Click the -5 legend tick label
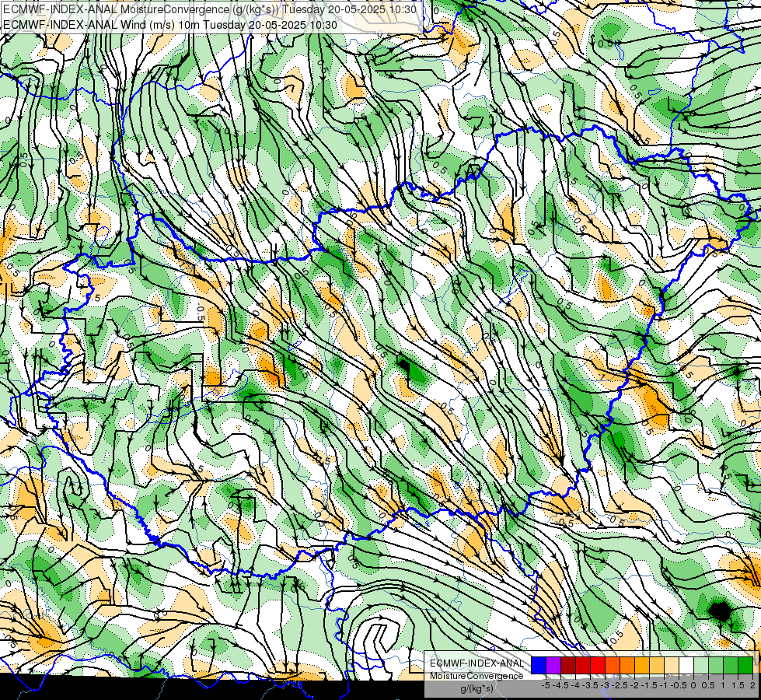 tap(546, 685)
